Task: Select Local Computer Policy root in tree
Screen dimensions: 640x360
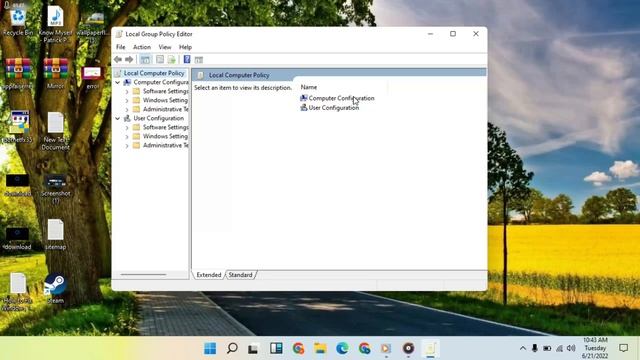Action: pos(154,73)
